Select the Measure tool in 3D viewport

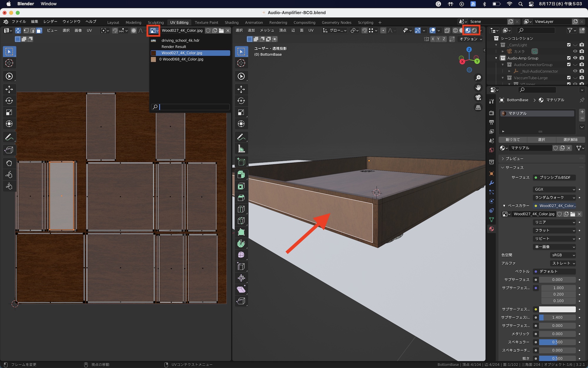coord(241,149)
